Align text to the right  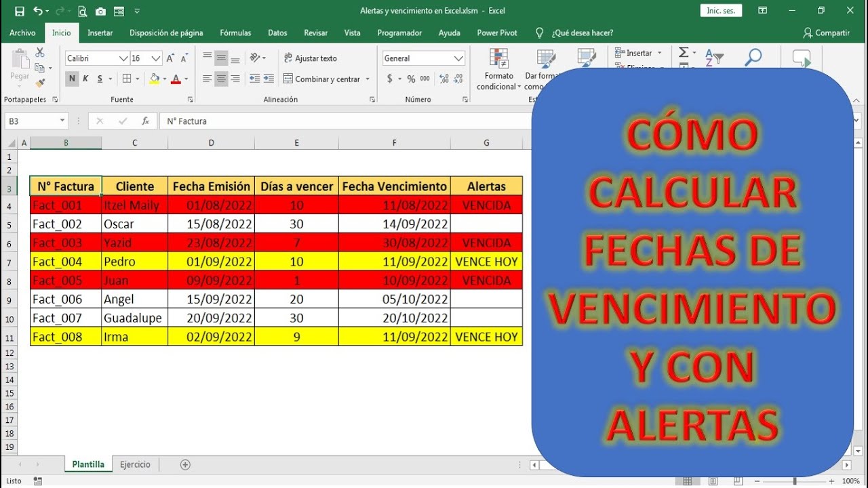click(x=235, y=79)
